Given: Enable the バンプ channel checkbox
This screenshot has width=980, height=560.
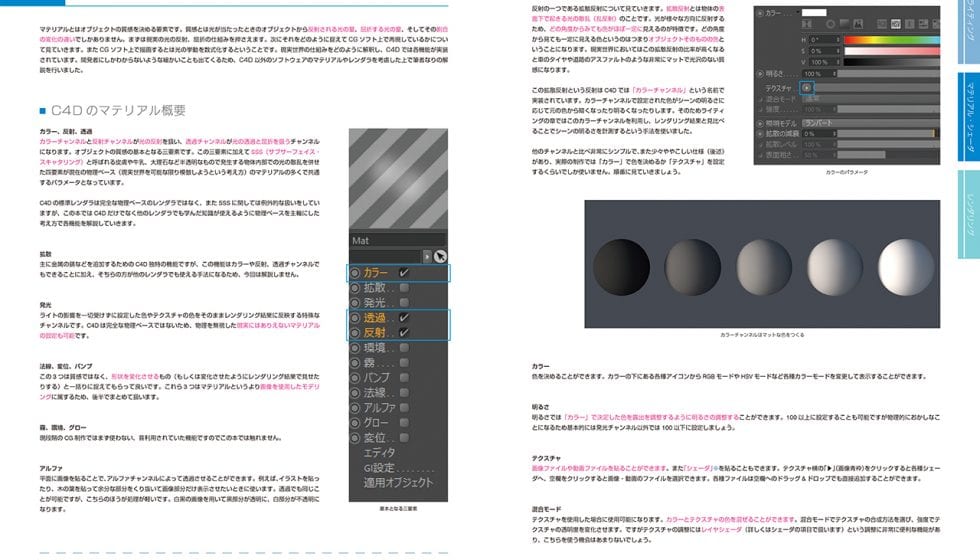Looking at the screenshot, I should pyautogui.click(x=404, y=378).
